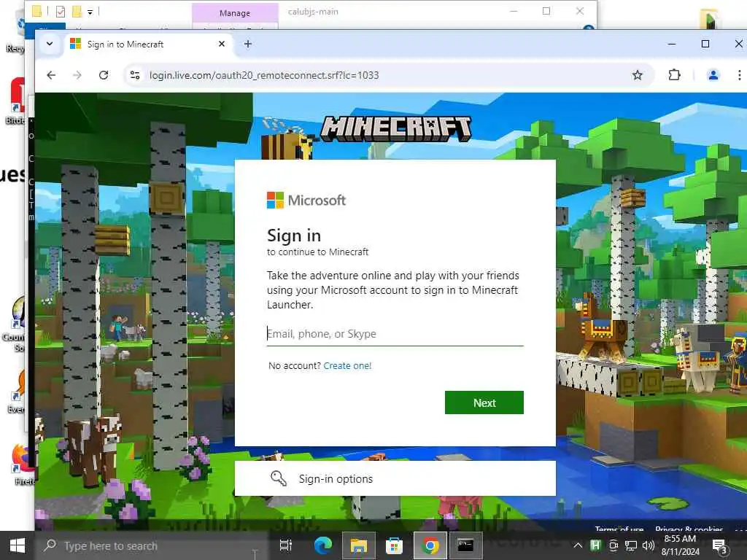Go back to the previous page in Chrome
747x560 pixels.
[x=51, y=75]
